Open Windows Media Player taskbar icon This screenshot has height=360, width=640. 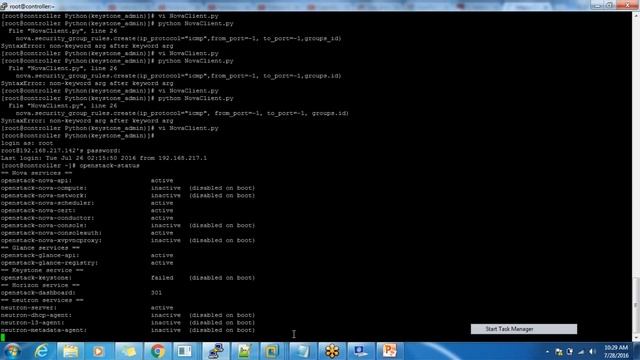[98, 351]
